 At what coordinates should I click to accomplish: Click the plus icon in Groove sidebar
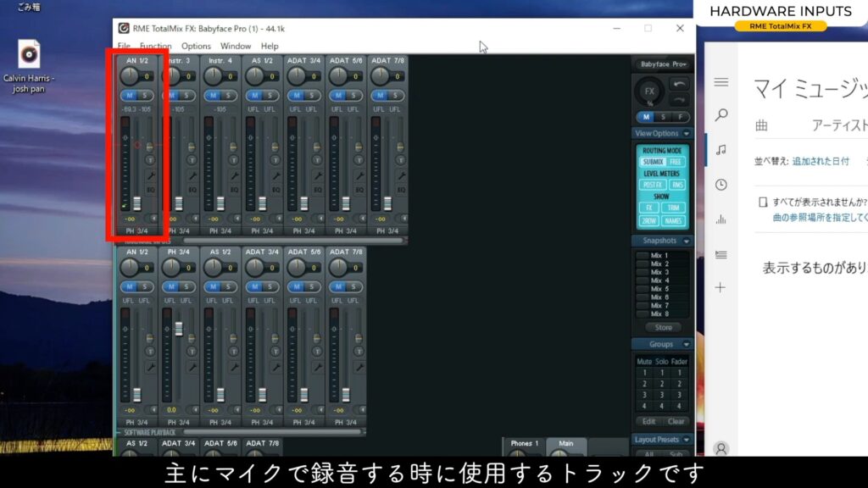tap(721, 288)
